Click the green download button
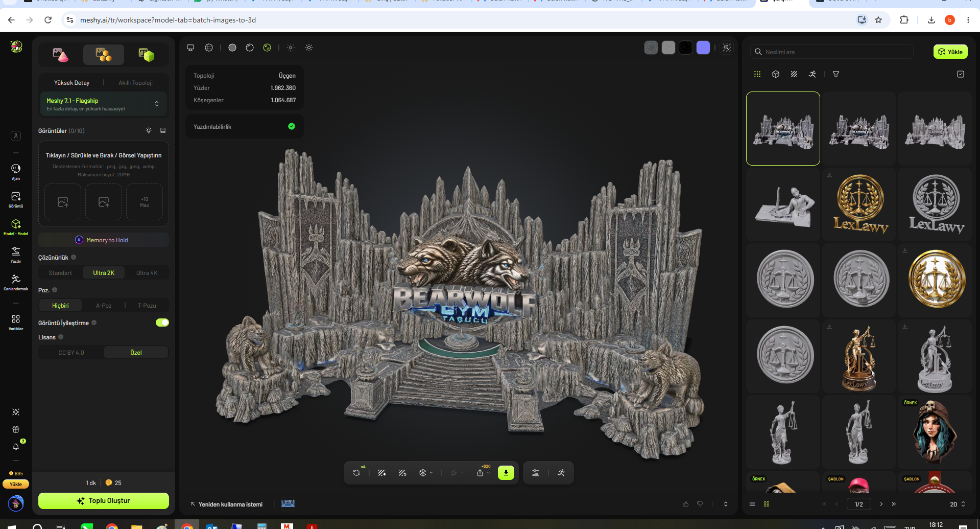This screenshot has width=980, height=529. (x=506, y=473)
